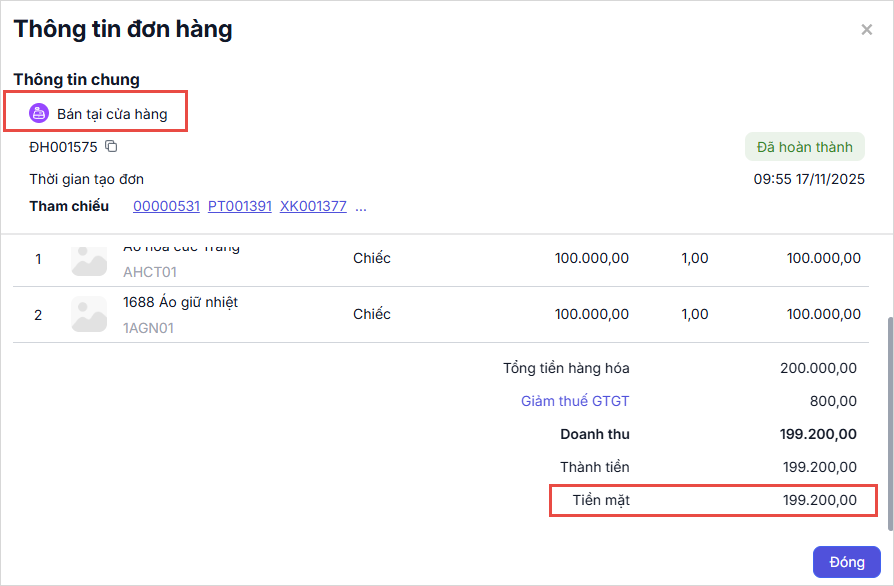Open receipt reference PT001391
This screenshot has height=586, width=894.
point(239,207)
